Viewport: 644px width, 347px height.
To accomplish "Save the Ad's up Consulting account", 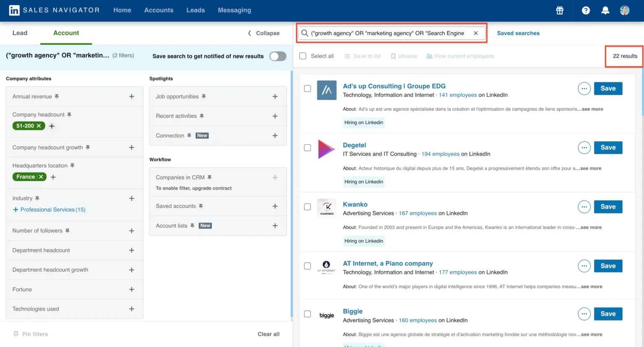I will (x=608, y=88).
